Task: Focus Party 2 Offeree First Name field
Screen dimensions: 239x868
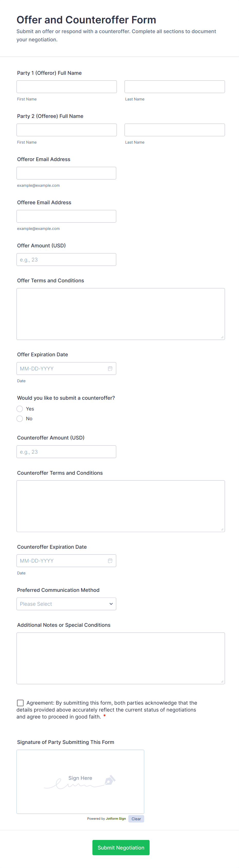Action: coord(67,130)
